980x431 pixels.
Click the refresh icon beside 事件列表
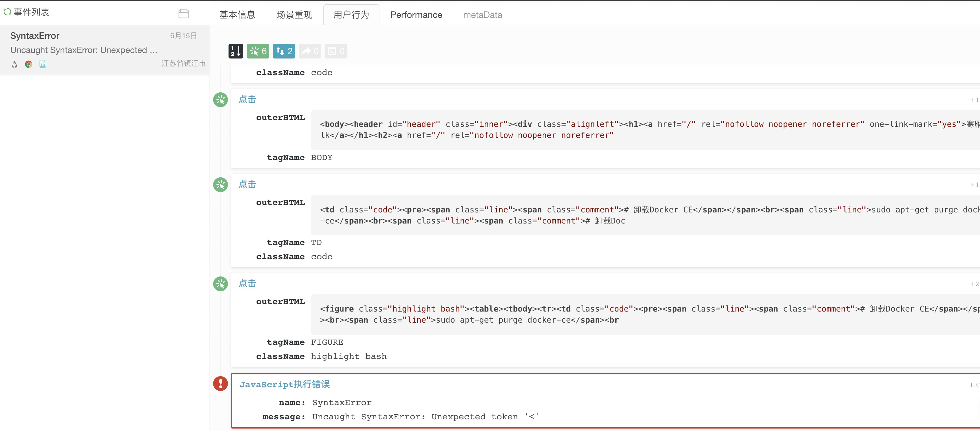(x=7, y=12)
